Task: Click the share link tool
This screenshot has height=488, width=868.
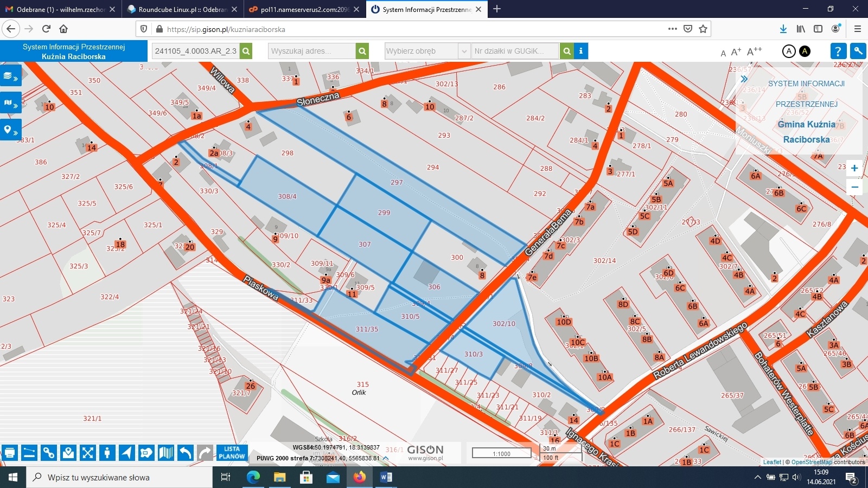Action: click(x=48, y=453)
